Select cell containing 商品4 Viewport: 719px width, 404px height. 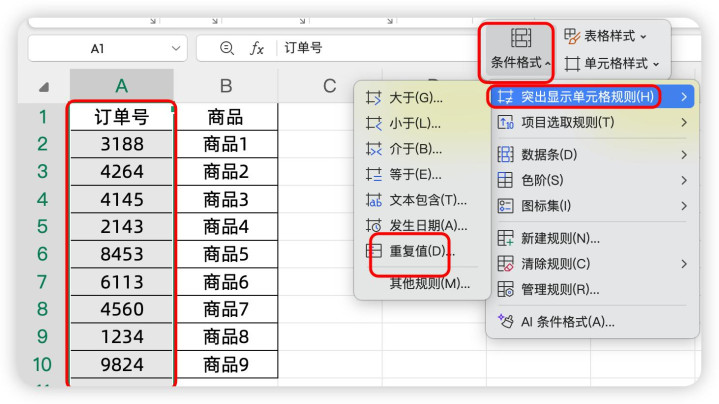coord(226,227)
